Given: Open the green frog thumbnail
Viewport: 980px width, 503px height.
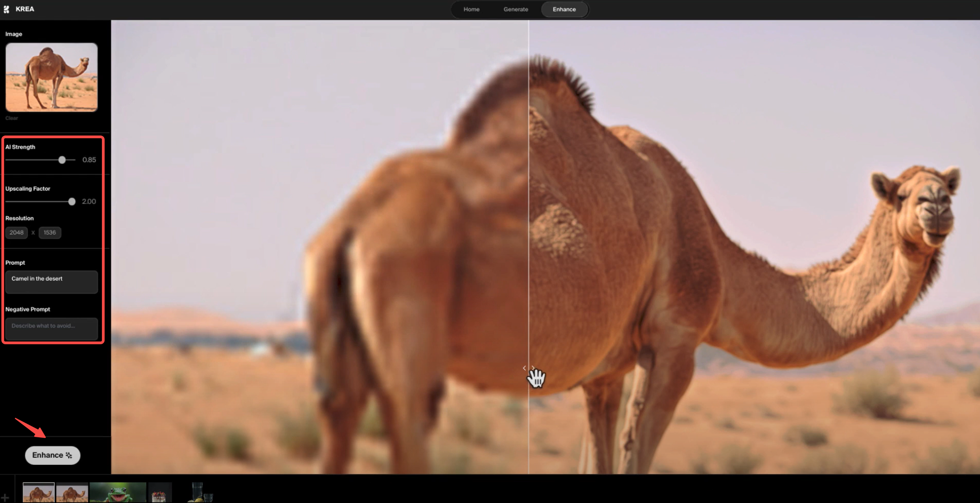Looking at the screenshot, I should click(118, 493).
